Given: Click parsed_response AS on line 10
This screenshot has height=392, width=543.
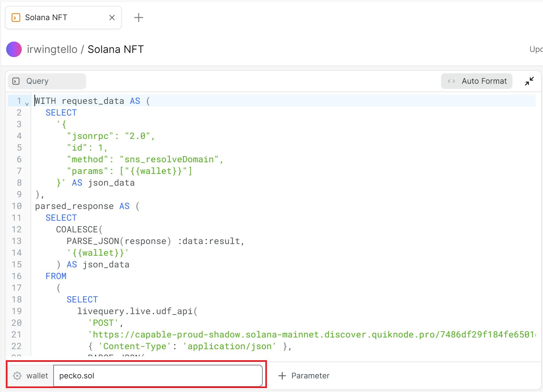Looking at the screenshot, I should click(x=82, y=206).
